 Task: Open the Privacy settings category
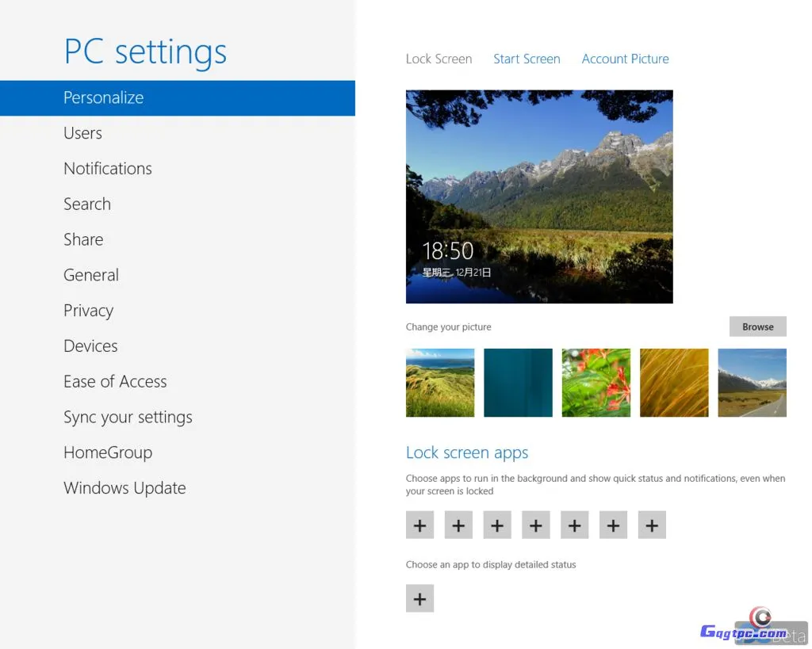(89, 311)
